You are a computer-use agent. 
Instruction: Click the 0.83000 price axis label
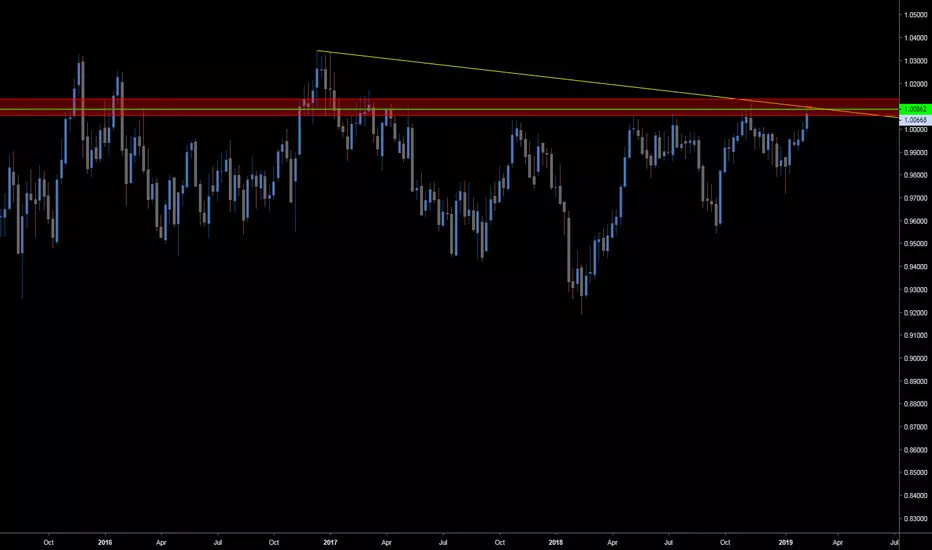coord(916,519)
